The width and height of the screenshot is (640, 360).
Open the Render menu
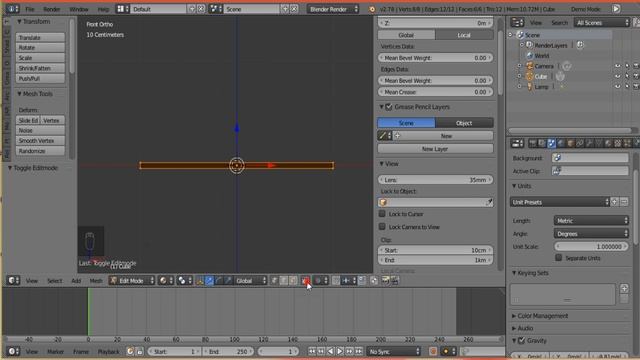pyautogui.click(x=51, y=9)
